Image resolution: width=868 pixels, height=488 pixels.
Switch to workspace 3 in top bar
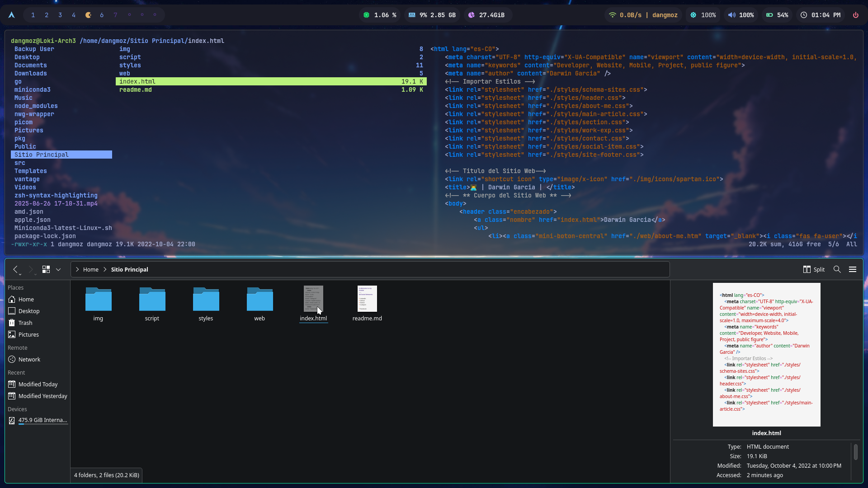pyautogui.click(x=60, y=15)
